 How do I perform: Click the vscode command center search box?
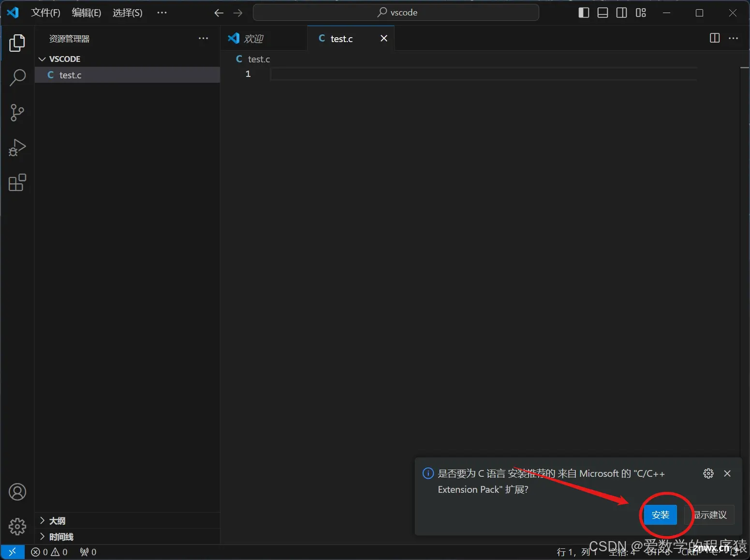click(396, 13)
